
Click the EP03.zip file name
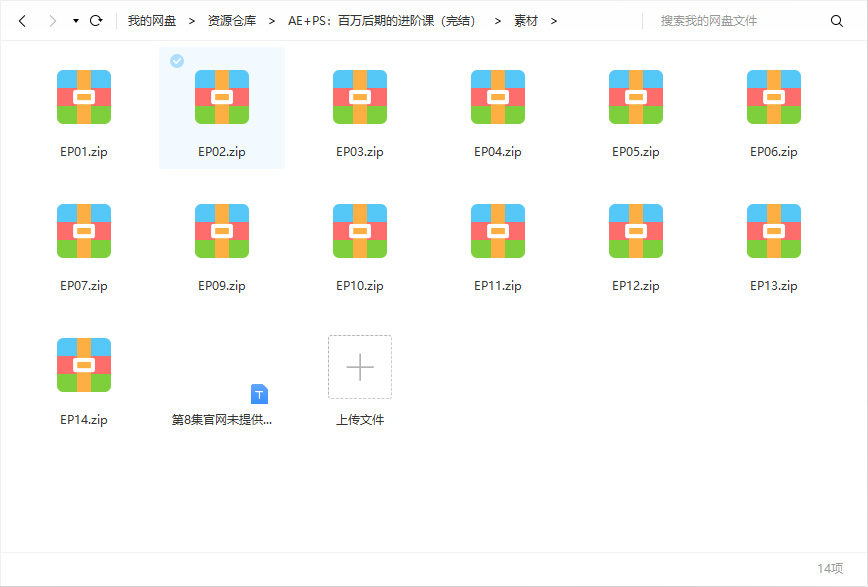(x=360, y=152)
